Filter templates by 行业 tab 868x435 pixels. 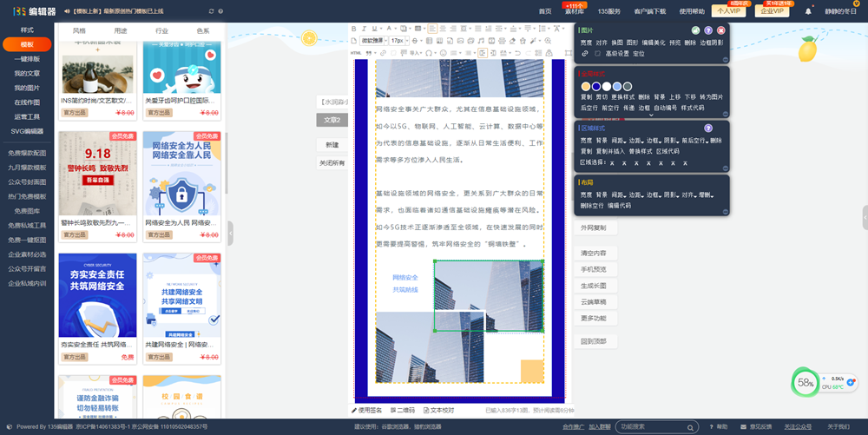coord(161,31)
